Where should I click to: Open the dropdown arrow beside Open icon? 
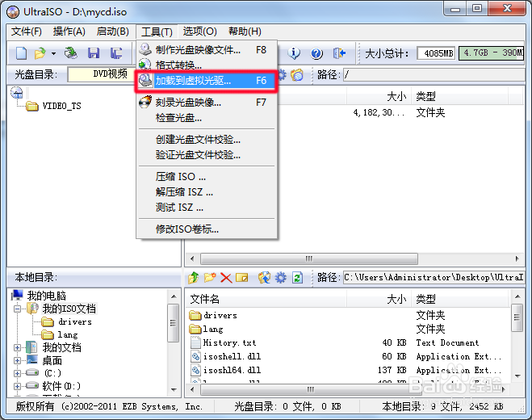(x=53, y=53)
